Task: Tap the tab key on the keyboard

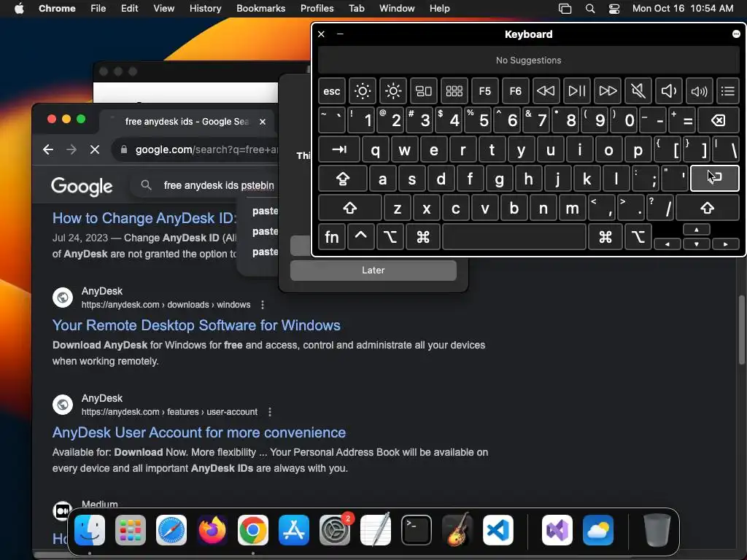Action: point(338,149)
